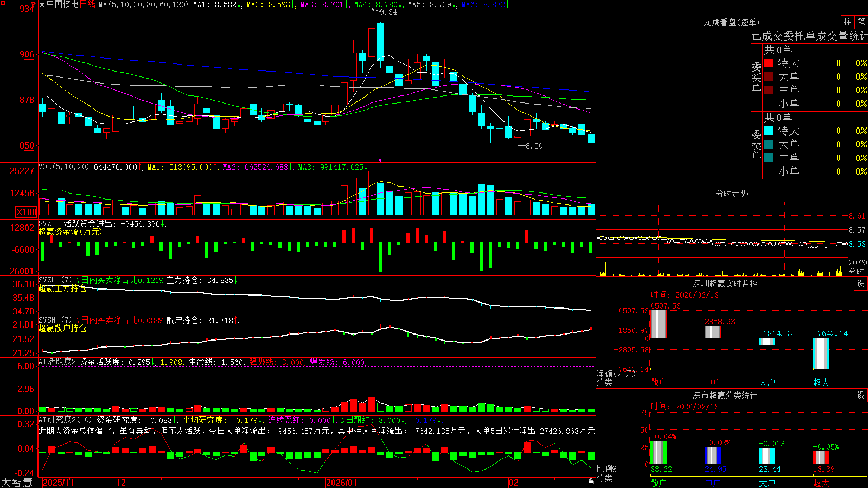Click the 时间: 2026/02/13 text in 实时监控
The image size is (868, 488).
click(684, 295)
